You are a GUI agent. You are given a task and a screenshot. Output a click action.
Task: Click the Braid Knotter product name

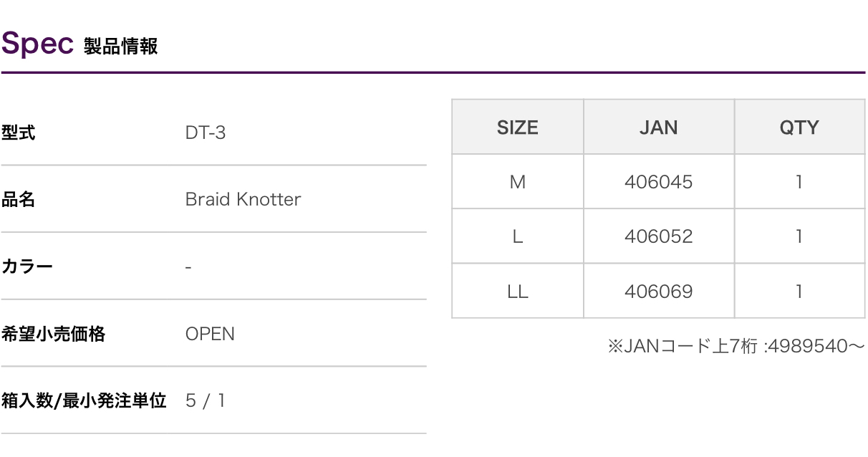pos(243,199)
